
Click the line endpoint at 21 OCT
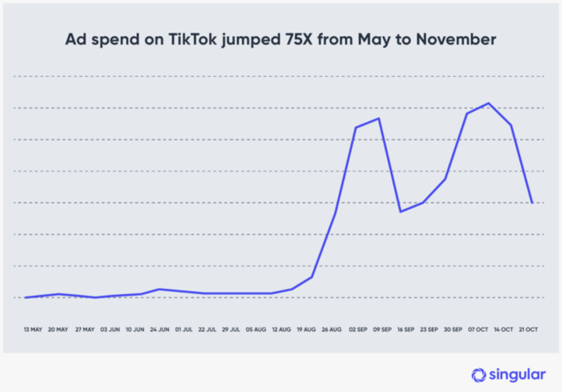coord(532,203)
